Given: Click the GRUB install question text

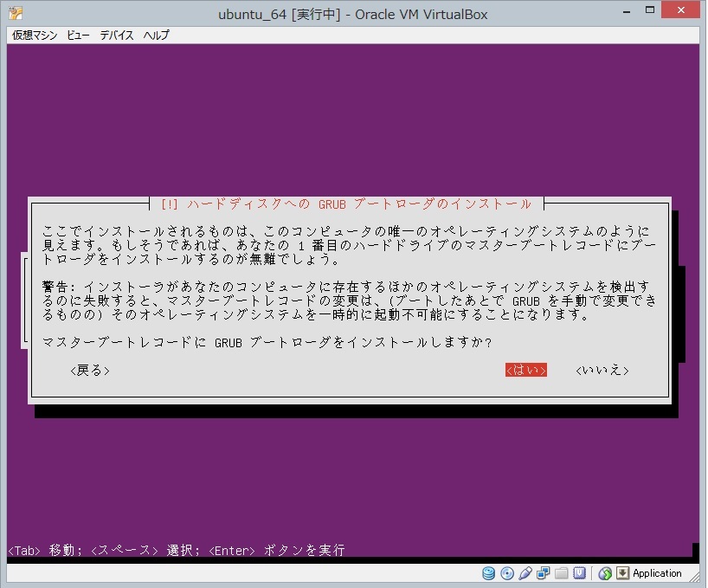Looking at the screenshot, I should (x=267, y=342).
